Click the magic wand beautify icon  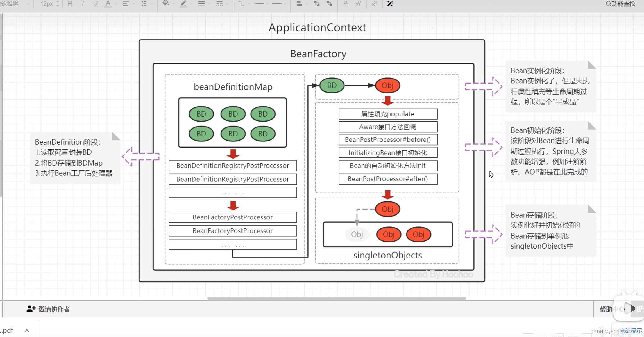coord(390,4)
